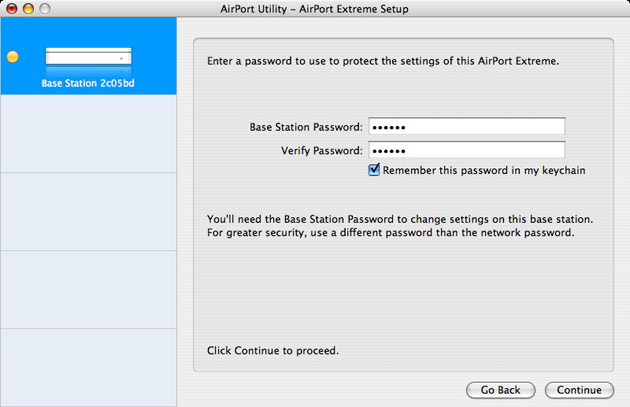Screen dimensions: 630x407
Task: Click the Base Station Password field
Action: [466, 127]
